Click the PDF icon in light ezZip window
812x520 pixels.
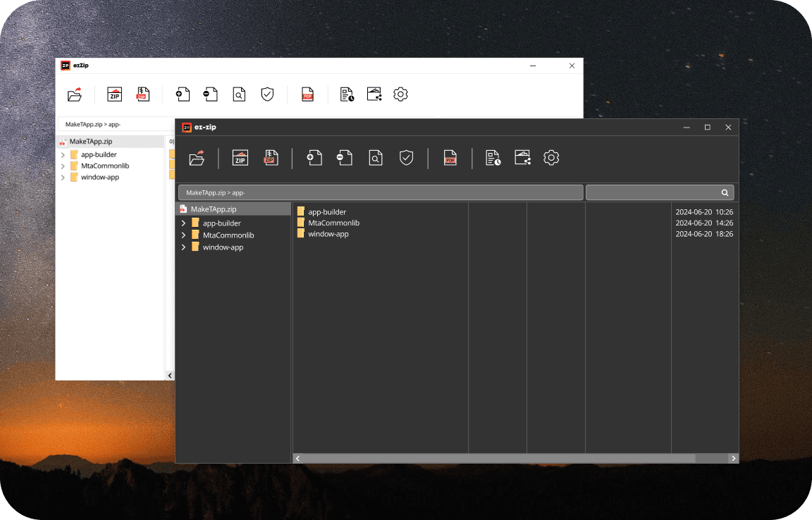(x=307, y=94)
